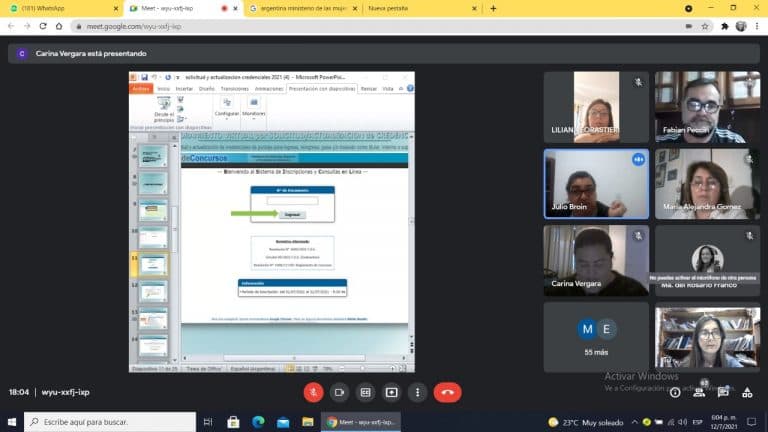The height and width of the screenshot is (432, 768).
Task: Click muted mic icon on Liliana's tile
Action: (638, 82)
